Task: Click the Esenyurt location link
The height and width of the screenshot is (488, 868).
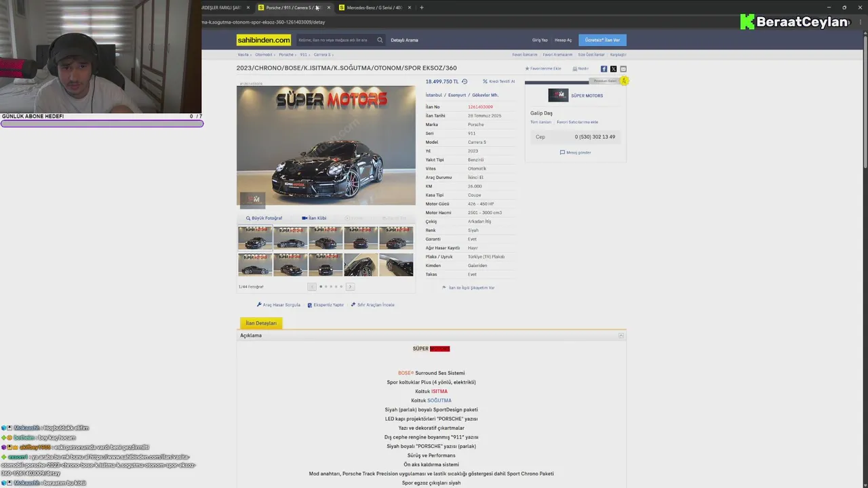Action: pyautogui.click(x=457, y=96)
